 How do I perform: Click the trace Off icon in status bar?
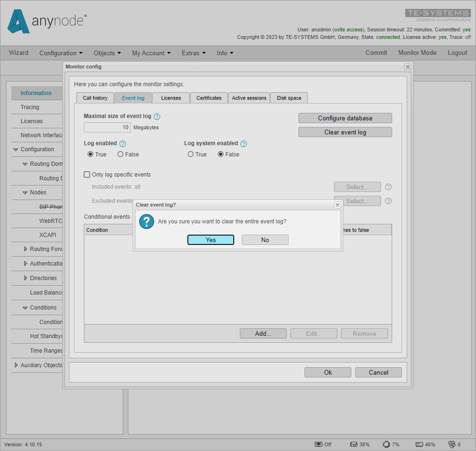click(318, 444)
